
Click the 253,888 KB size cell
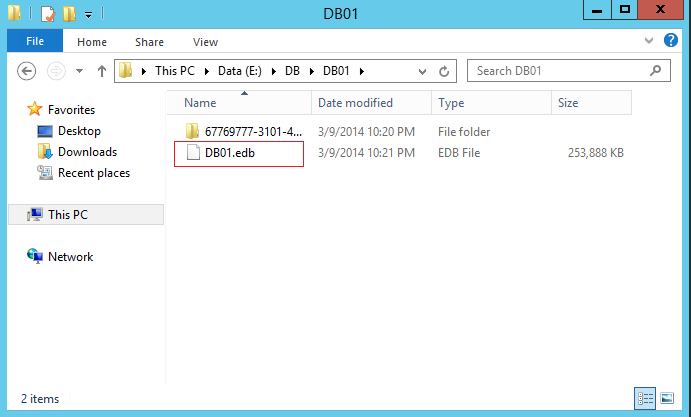(595, 153)
